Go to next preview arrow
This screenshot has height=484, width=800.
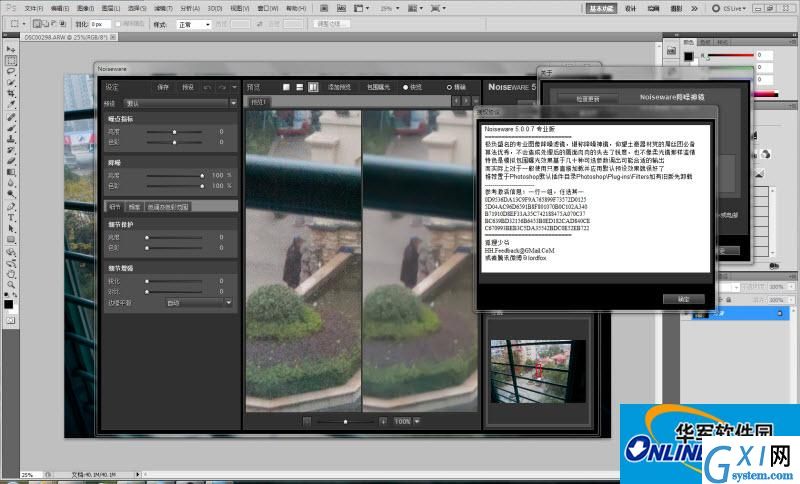coord(466,101)
